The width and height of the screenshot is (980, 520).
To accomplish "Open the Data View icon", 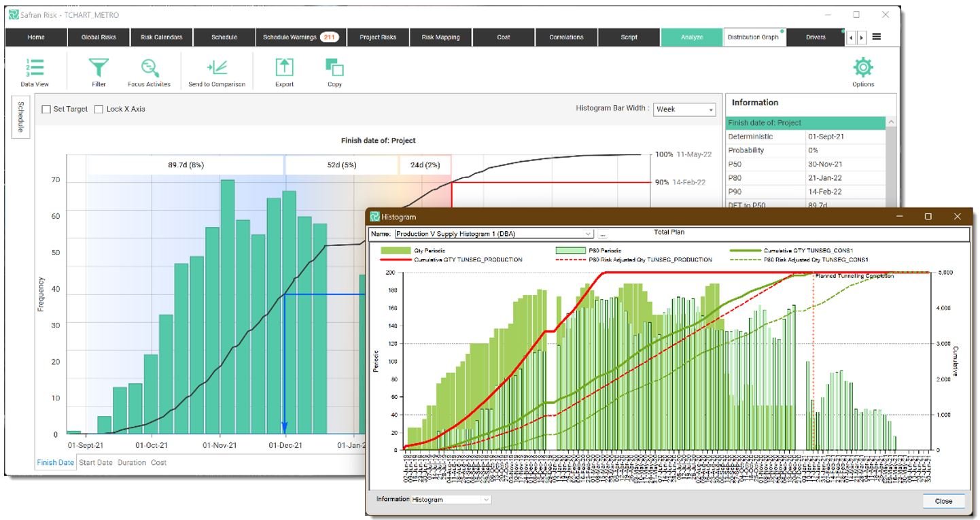I will (x=34, y=68).
